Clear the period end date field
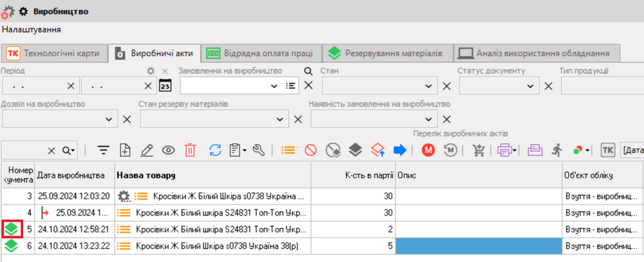Viewport: 644px width, 262px height. (148, 86)
